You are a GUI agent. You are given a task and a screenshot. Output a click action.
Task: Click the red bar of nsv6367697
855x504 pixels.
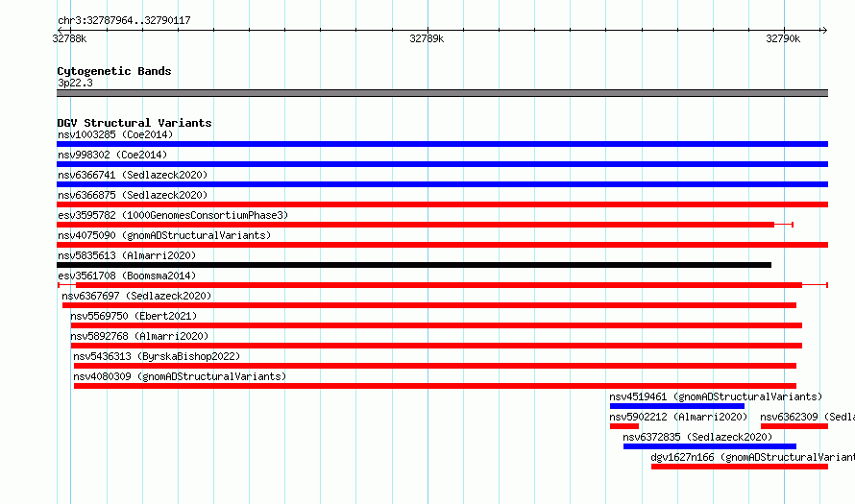coord(429,305)
